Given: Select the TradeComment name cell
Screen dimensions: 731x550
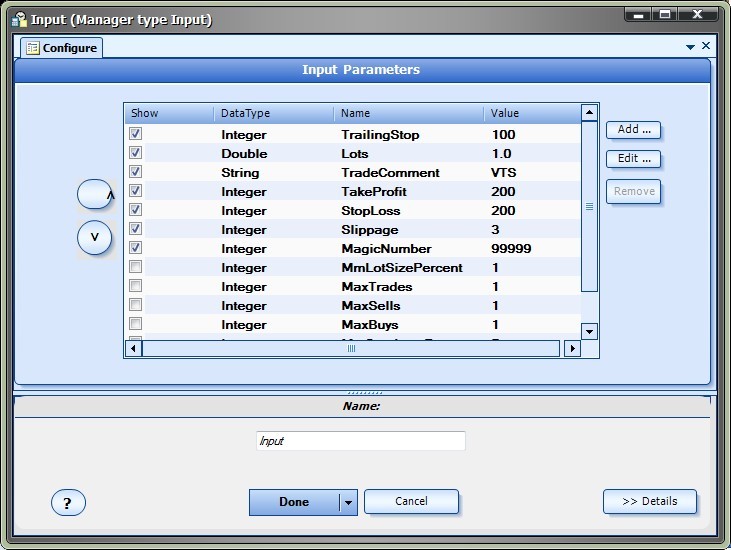Looking at the screenshot, I should point(390,173).
